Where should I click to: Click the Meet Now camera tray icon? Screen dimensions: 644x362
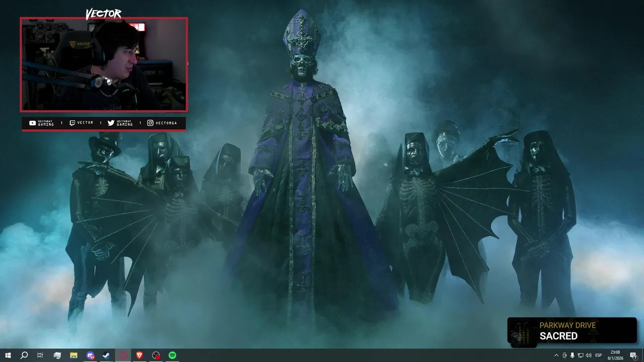(564, 355)
